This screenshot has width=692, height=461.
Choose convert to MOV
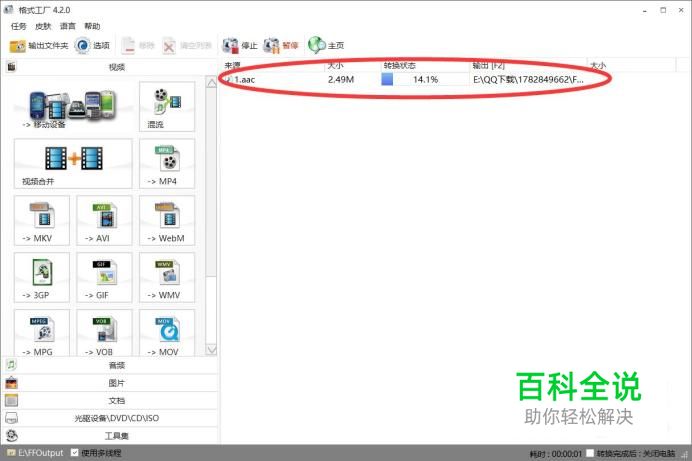pyautogui.click(x=167, y=333)
